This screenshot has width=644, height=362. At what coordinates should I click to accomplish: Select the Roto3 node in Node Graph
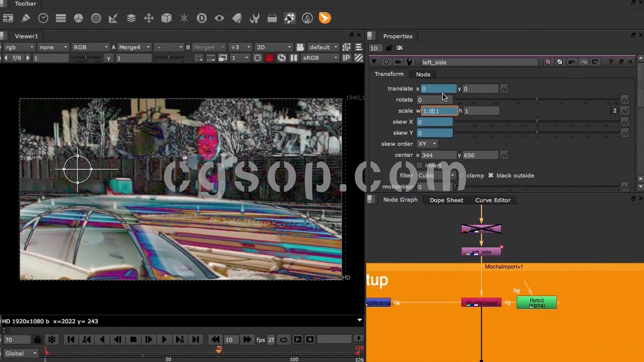tap(536, 303)
